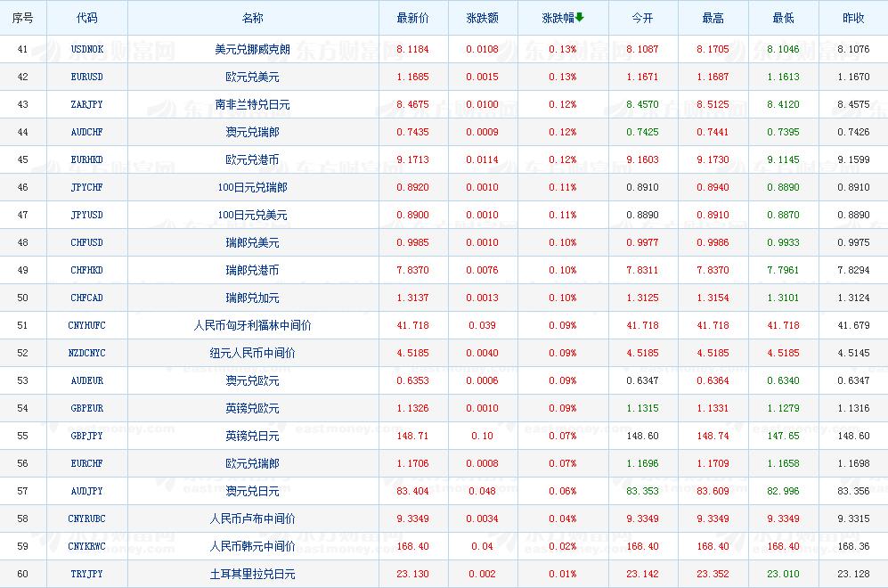Image resolution: width=888 pixels, height=588 pixels.
Task: Open the 土耳其里拉兑日元 name link
Action: 253,574
